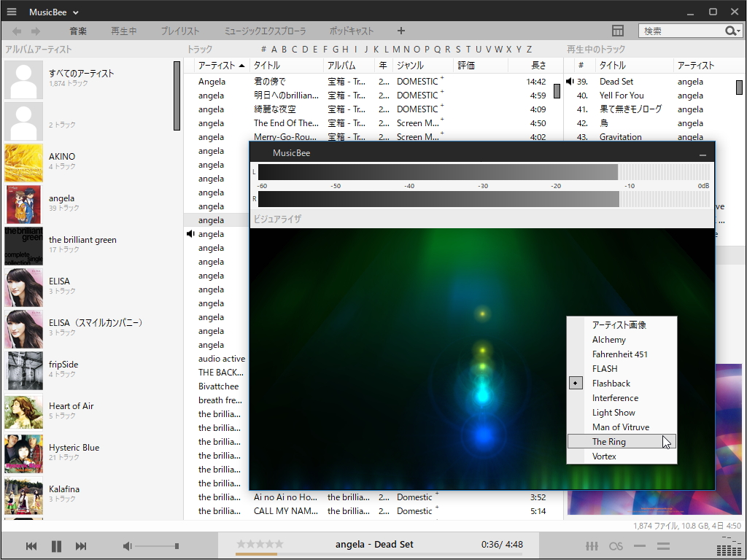747x560 pixels.
Task: Go back with the left arrow
Action: (17, 31)
